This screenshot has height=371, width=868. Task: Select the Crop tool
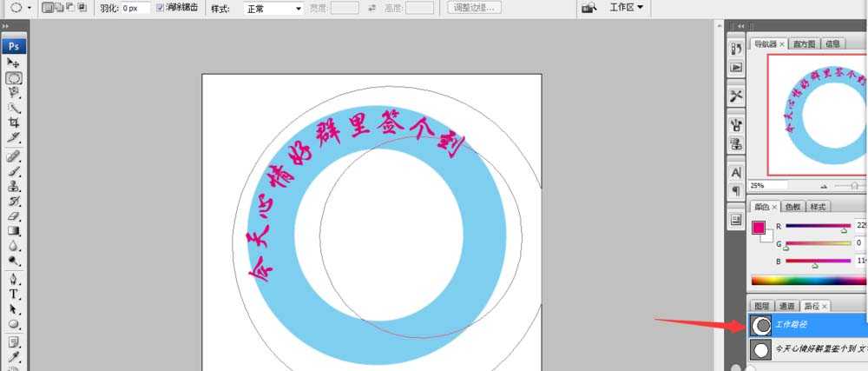click(14, 123)
